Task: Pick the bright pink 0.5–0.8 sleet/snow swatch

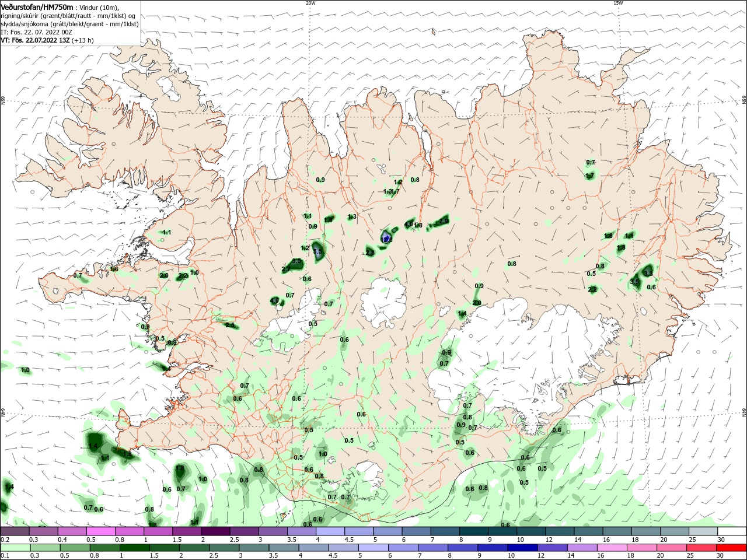Action: pyautogui.click(x=100, y=531)
